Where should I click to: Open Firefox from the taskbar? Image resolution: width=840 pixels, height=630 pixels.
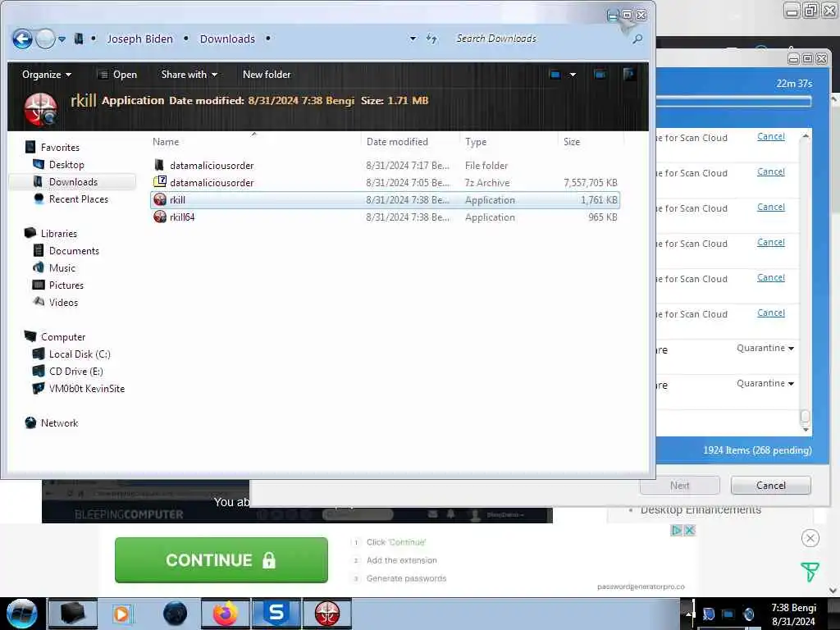(x=226, y=614)
